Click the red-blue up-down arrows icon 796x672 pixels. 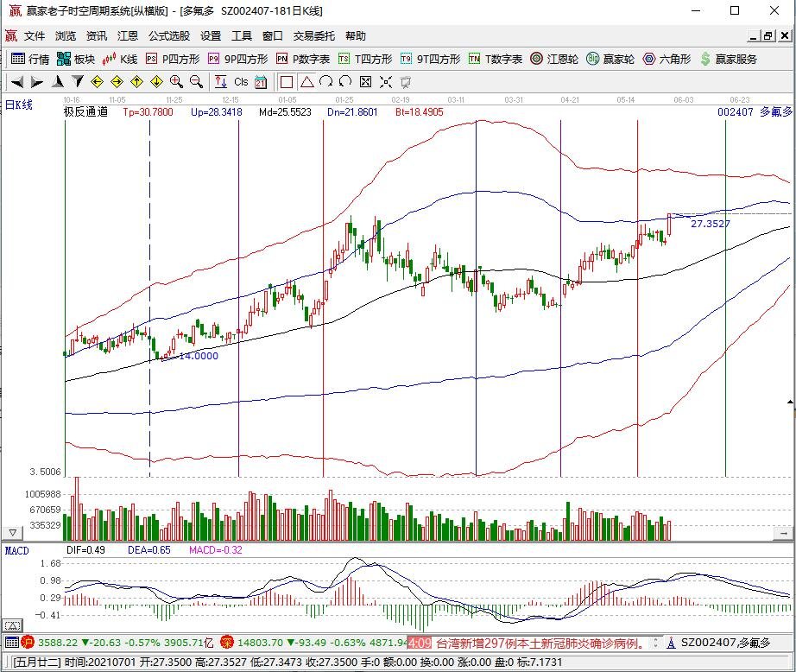[220, 82]
